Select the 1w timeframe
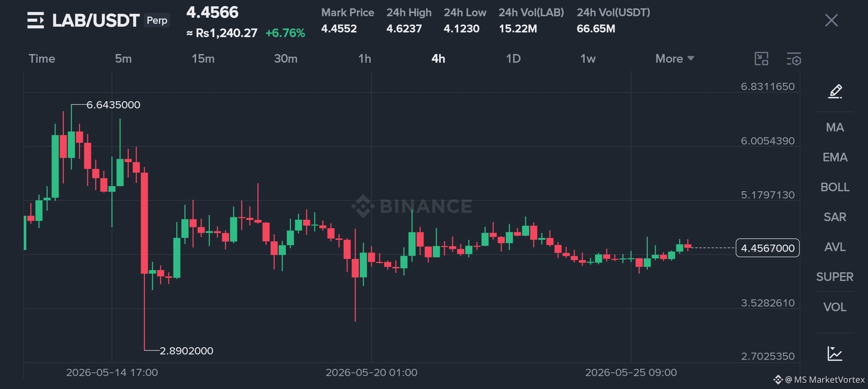This screenshot has height=389, width=868. (588, 58)
